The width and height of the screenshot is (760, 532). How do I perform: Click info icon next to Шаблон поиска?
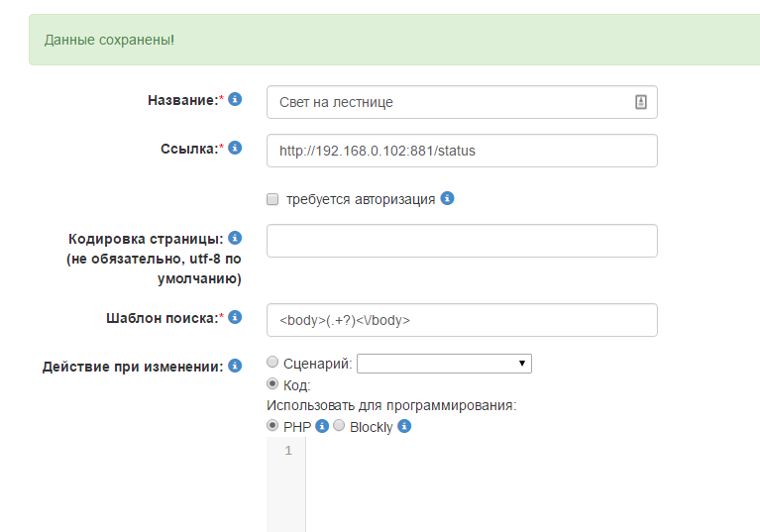click(x=235, y=317)
